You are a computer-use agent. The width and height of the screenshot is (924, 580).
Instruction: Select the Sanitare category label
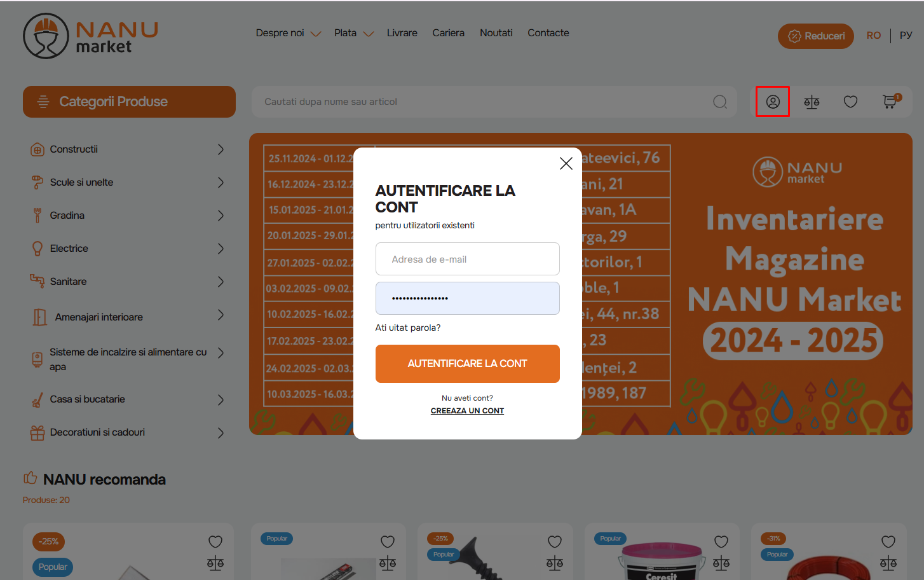69,282
